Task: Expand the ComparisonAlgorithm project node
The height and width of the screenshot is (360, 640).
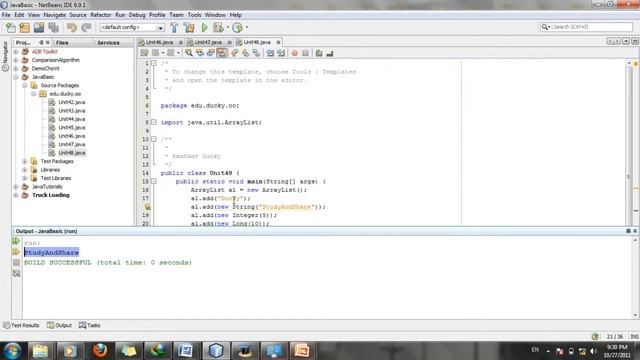Action: click(x=16, y=60)
